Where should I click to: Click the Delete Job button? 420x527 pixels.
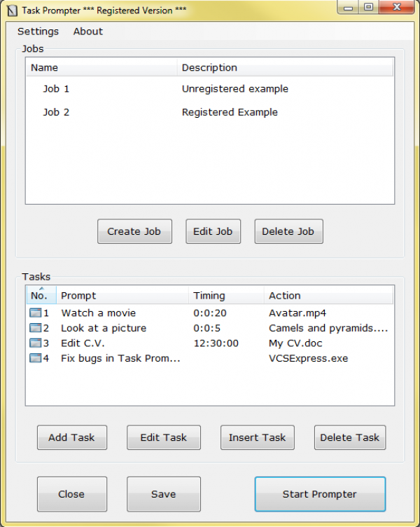click(x=288, y=232)
